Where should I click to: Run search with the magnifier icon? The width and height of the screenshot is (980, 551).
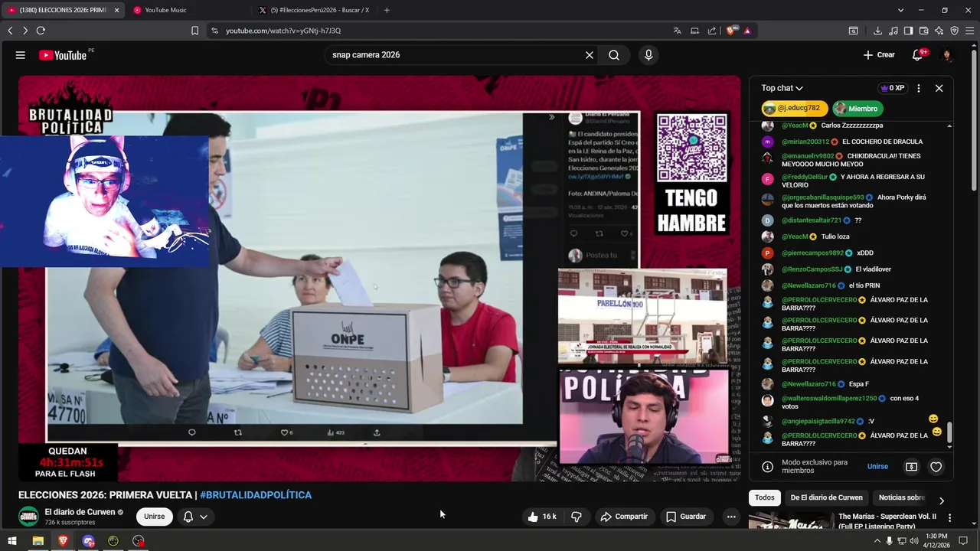pos(614,55)
